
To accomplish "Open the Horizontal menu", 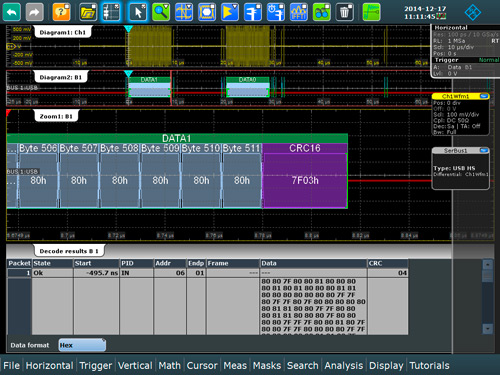I will [x=49, y=365].
